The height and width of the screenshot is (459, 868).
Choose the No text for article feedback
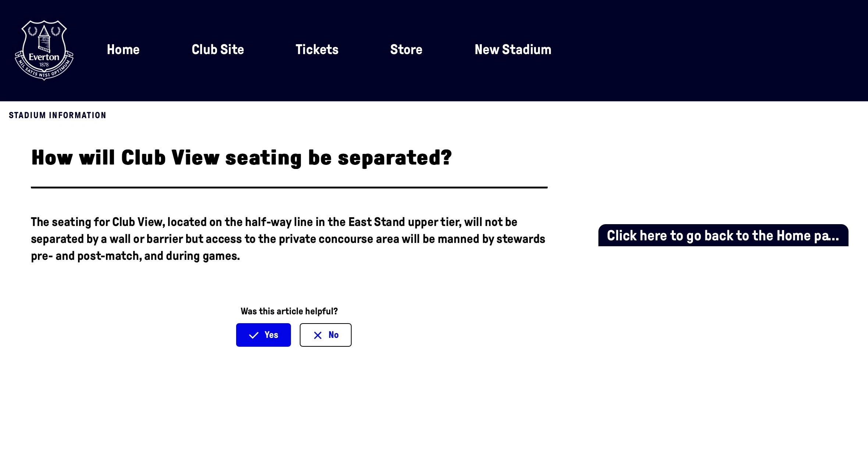333,335
